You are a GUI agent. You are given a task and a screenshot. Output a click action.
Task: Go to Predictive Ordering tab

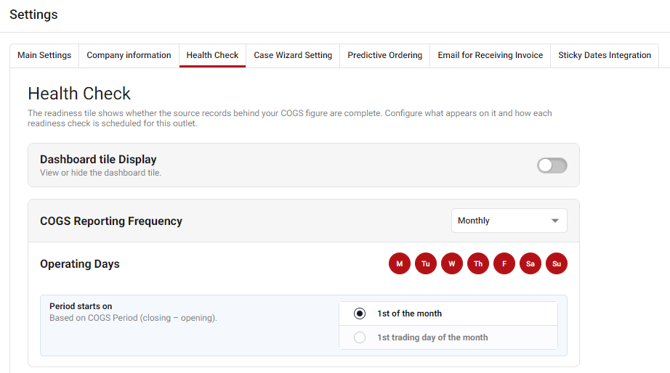point(385,55)
